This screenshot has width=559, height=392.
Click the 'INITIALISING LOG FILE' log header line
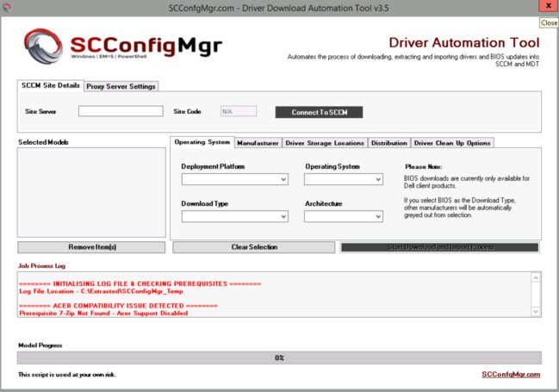point(140,283)
